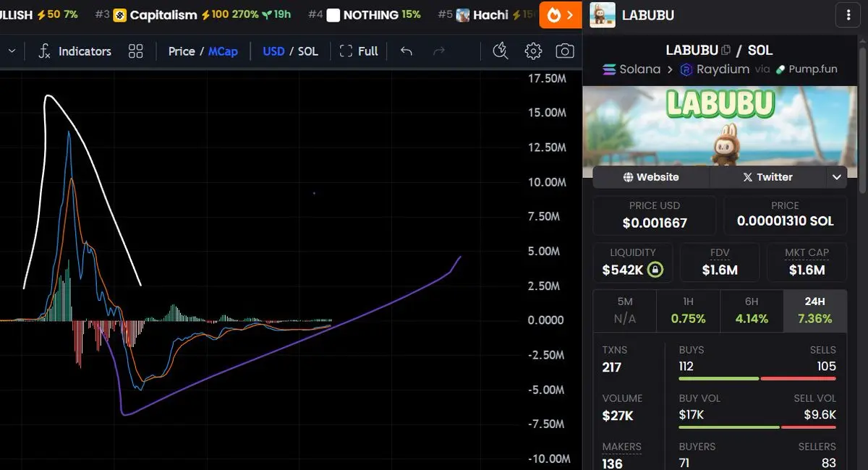Open the Capitalism trending token
The image size is (868, 470).
click(193, 14)
